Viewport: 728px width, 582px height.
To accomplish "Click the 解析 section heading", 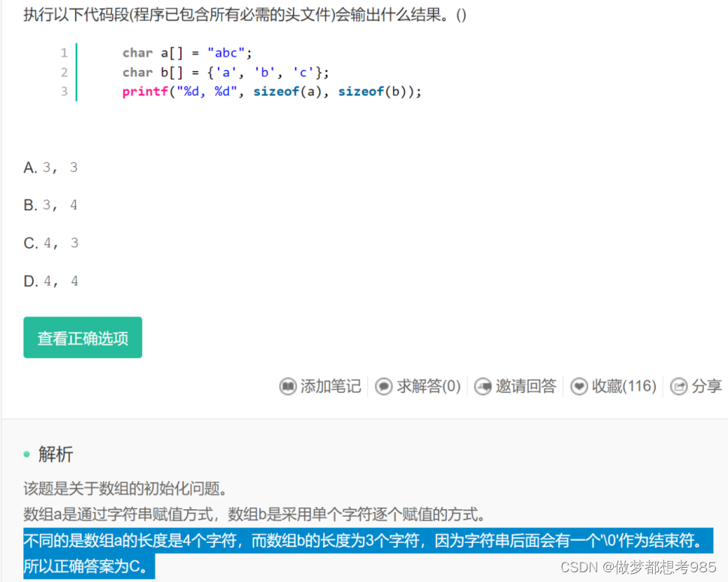I will click(x=56, y=454).
